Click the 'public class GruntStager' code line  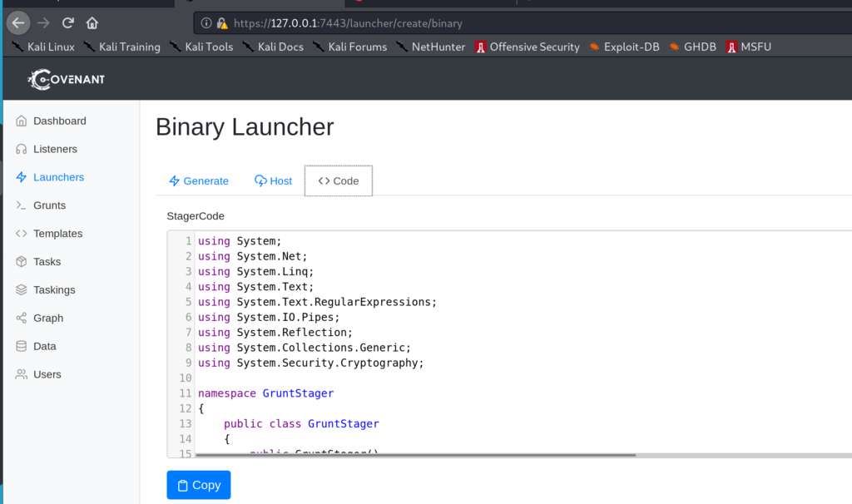301,423
